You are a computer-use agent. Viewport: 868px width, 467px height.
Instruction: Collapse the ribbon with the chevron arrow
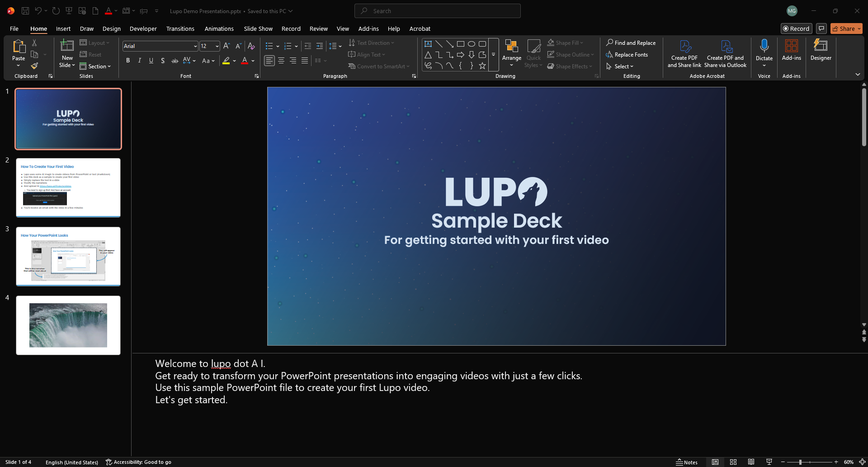tap(858, 74)
